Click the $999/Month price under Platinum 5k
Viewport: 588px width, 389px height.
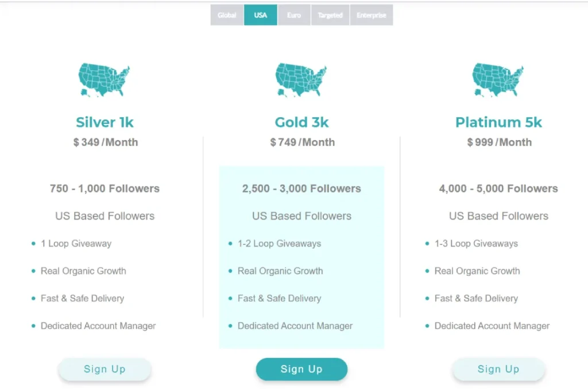click(x=498, y=142)
